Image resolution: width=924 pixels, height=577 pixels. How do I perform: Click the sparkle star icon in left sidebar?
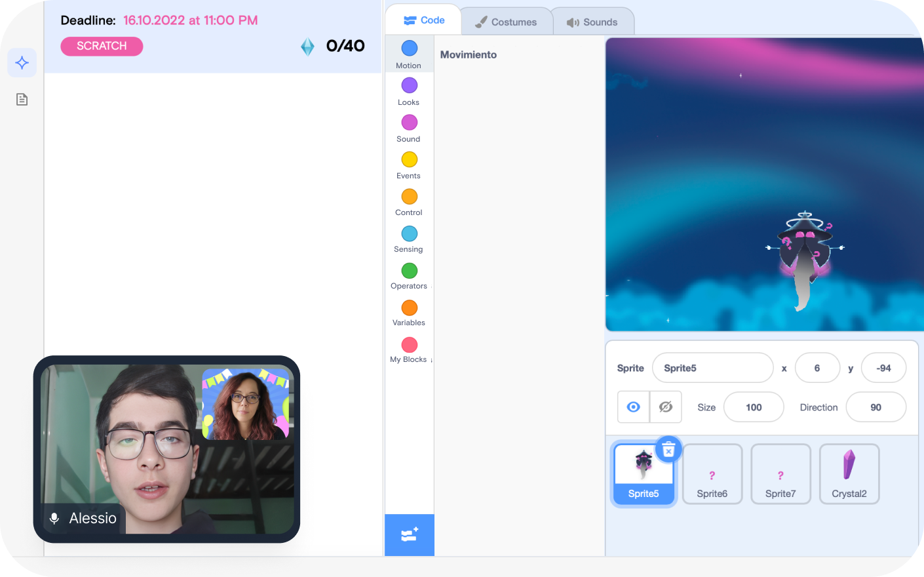[x=22, y=63]
